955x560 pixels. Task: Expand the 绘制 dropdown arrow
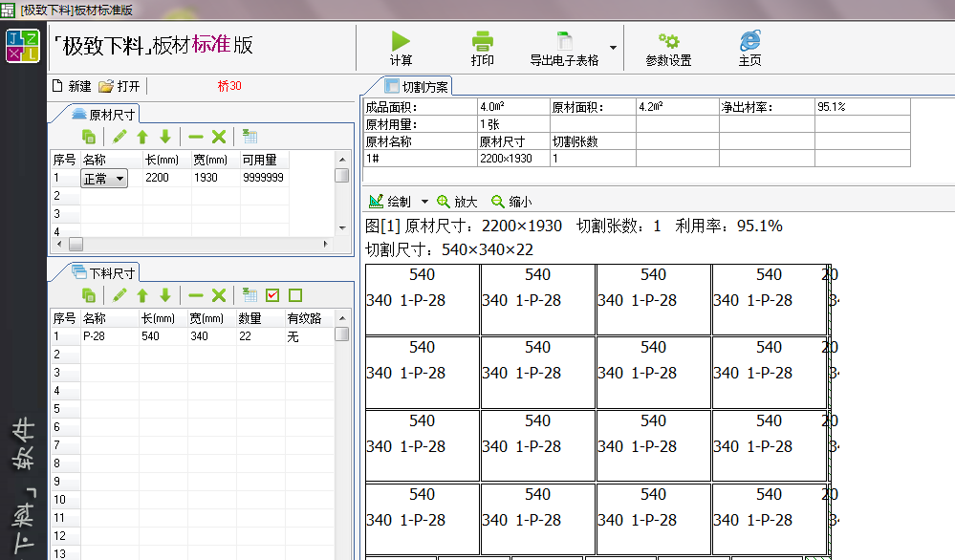point(424,202)
